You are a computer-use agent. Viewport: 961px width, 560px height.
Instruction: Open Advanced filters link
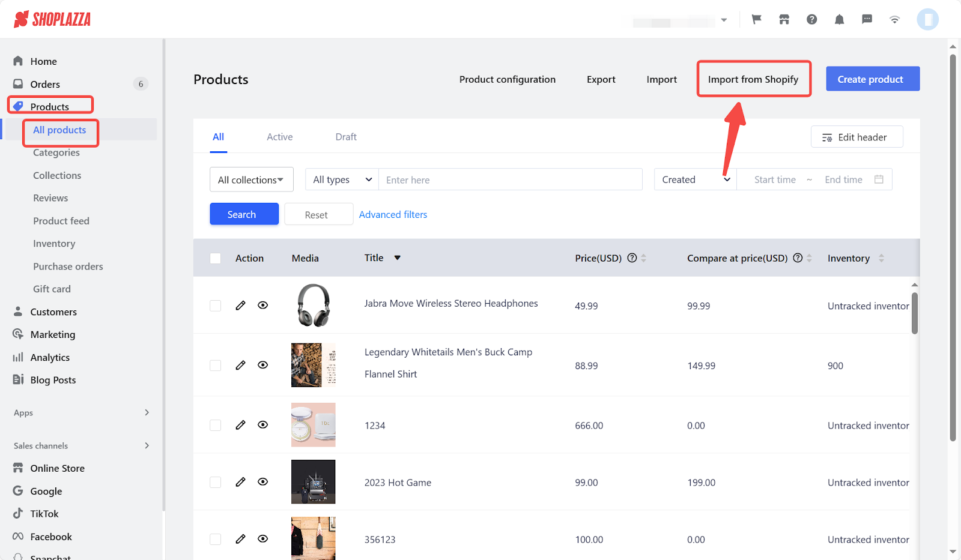click(393, 214)
